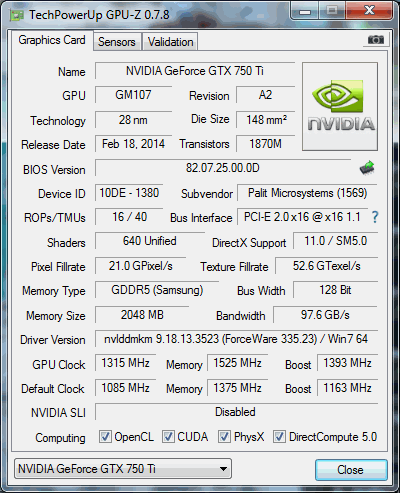Click the BIOS save chip icon
Viewport: 400px width, 493px height.
point(367,168)
